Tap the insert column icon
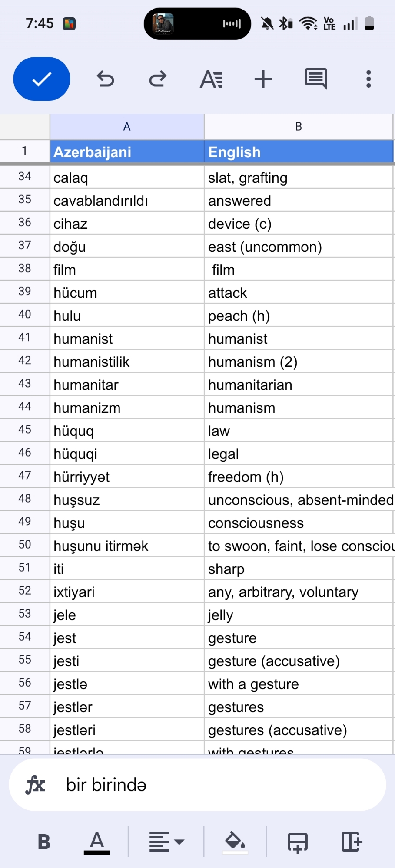The height and width of the screenshot is (868, 395). click(351, 842)
